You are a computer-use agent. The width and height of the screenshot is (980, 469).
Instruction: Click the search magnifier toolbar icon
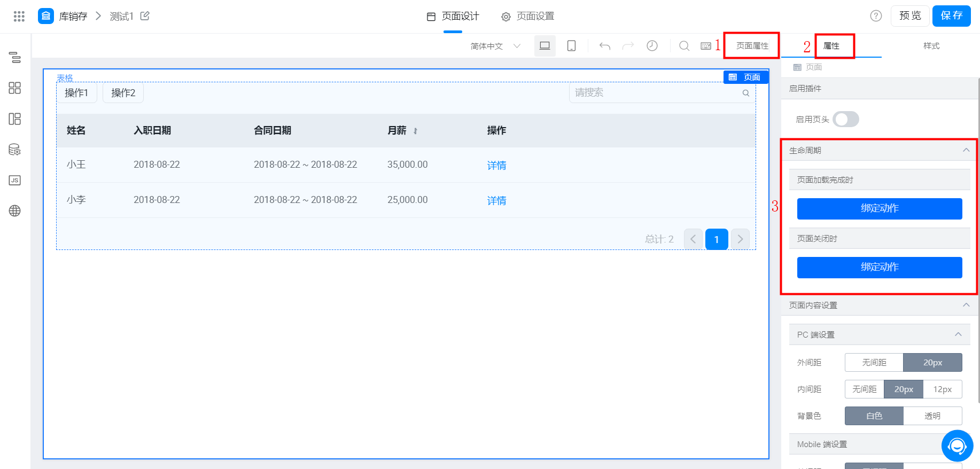(684, 46)
